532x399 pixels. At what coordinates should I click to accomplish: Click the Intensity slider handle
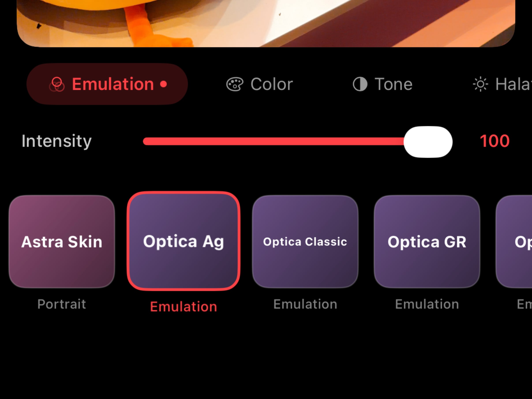(x=429, y=141)
